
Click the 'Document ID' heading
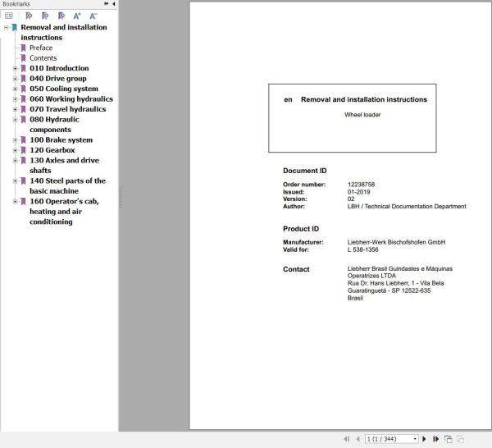(305, 171)
